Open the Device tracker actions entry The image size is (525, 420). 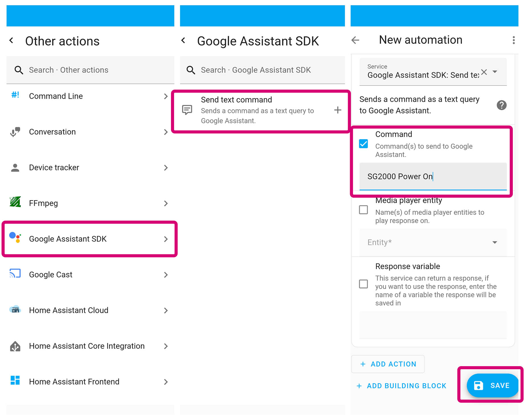[x=90, y=168]
